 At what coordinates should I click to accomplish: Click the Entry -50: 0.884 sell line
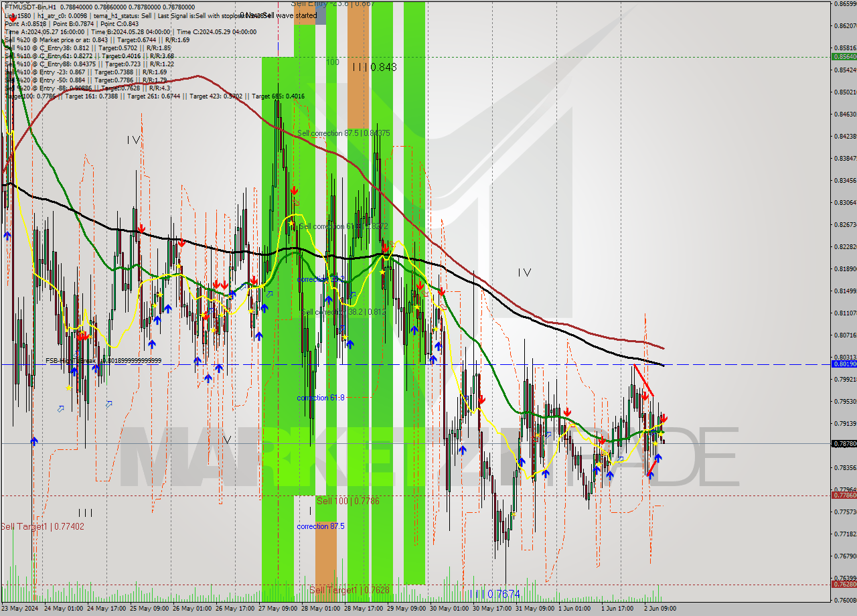85,80
